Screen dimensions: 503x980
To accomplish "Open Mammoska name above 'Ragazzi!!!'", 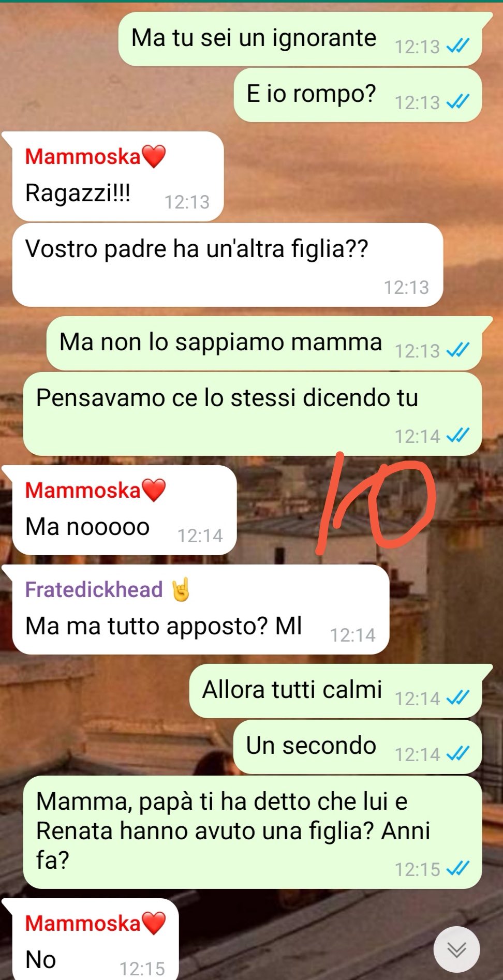I will coord(83,157).
